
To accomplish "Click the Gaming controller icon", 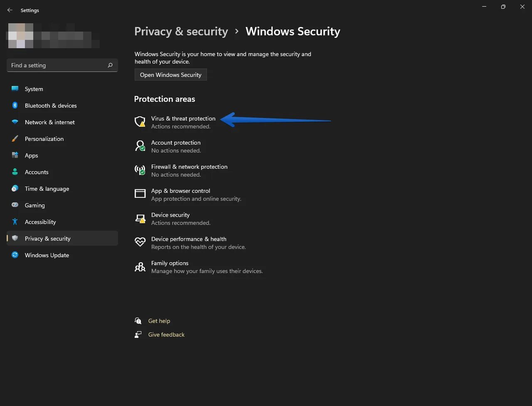I will 15,205.
